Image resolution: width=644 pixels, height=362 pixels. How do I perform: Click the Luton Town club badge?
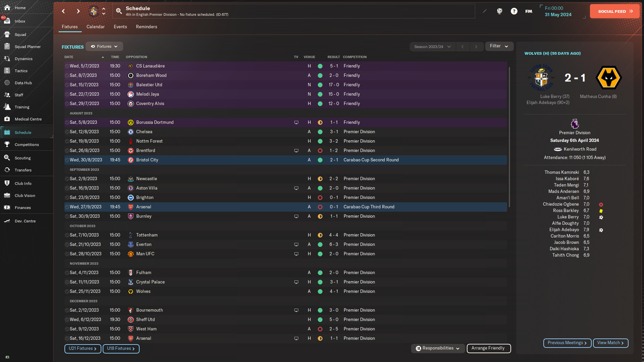94,11
